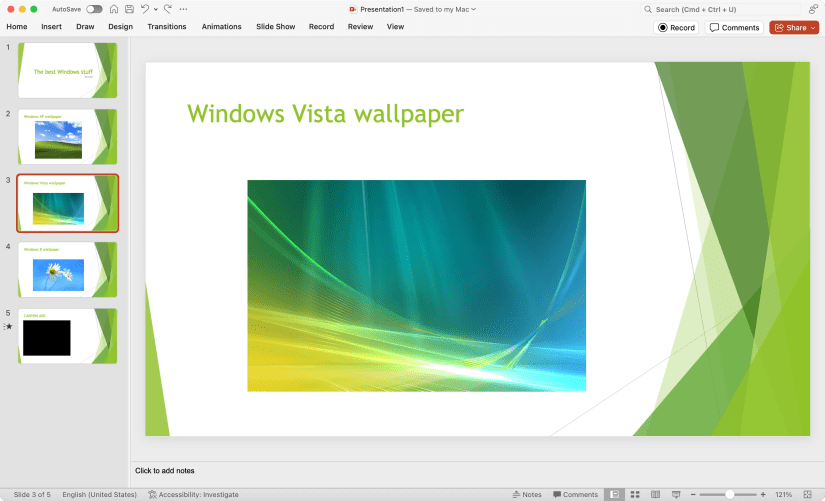Screen dimensions: 825x501
Task: Switch to Slide Sorter view icon
Action: [x=635, y=495]
